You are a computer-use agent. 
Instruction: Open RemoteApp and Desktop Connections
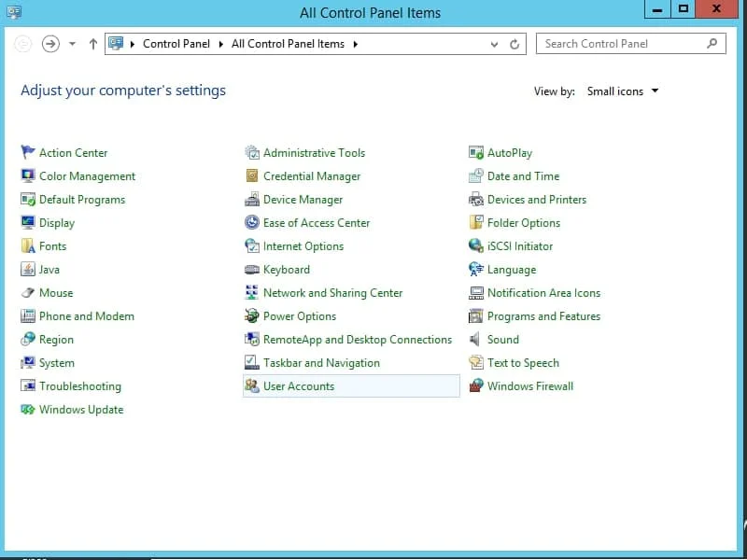pyautogui.click(x=358, y=340)
